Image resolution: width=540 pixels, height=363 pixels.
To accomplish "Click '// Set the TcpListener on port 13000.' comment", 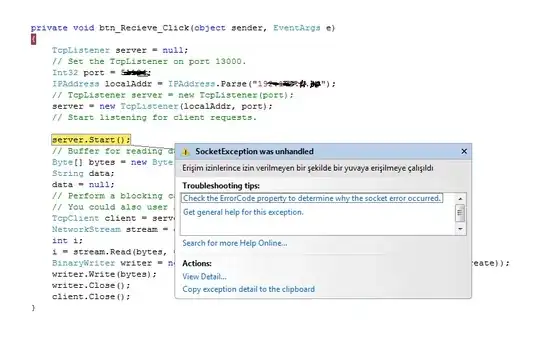I will (x=149, y=62).
